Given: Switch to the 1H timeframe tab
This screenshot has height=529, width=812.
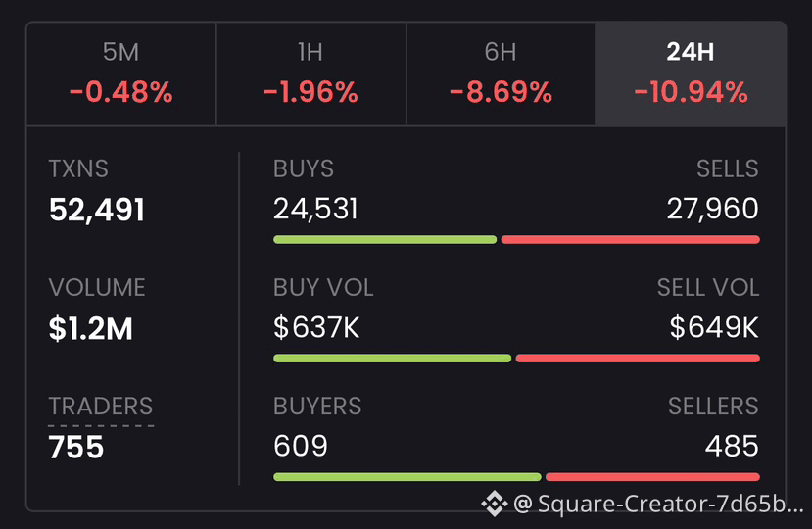Looking at the screenshot, I should pos(311,73).
